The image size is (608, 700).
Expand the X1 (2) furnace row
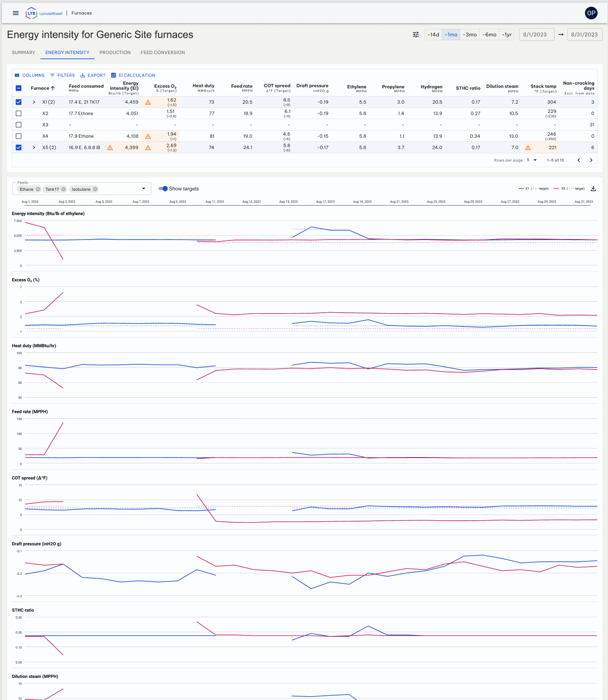point(34,102)
